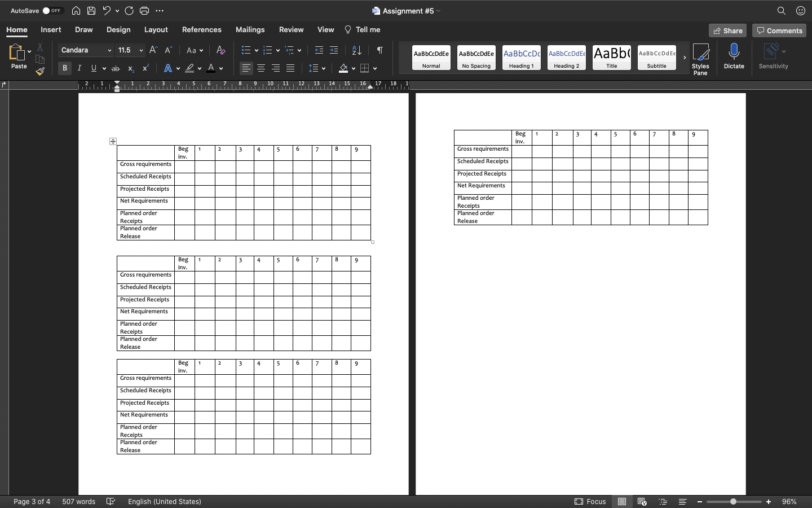812x508 pixels.
Task: Click the table move handle
Action: click(113, 141)
